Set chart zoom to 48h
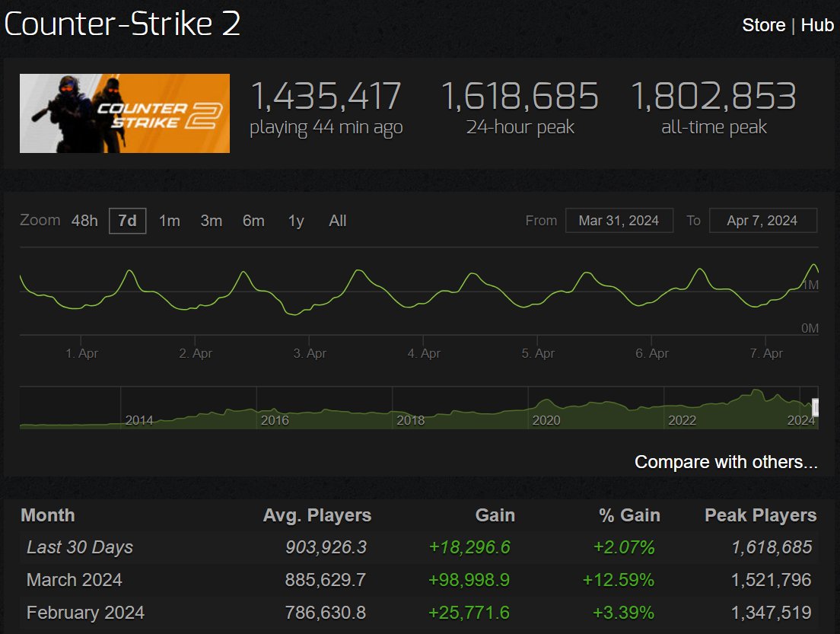This screenshot has height=634, width=840. tap(84, 221)
